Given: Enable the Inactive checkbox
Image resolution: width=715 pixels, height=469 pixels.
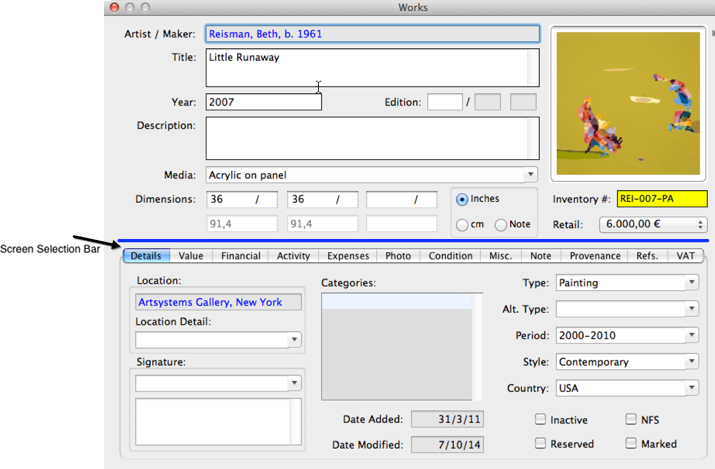Looking at the screenshot, I should [x=541, y=420].
